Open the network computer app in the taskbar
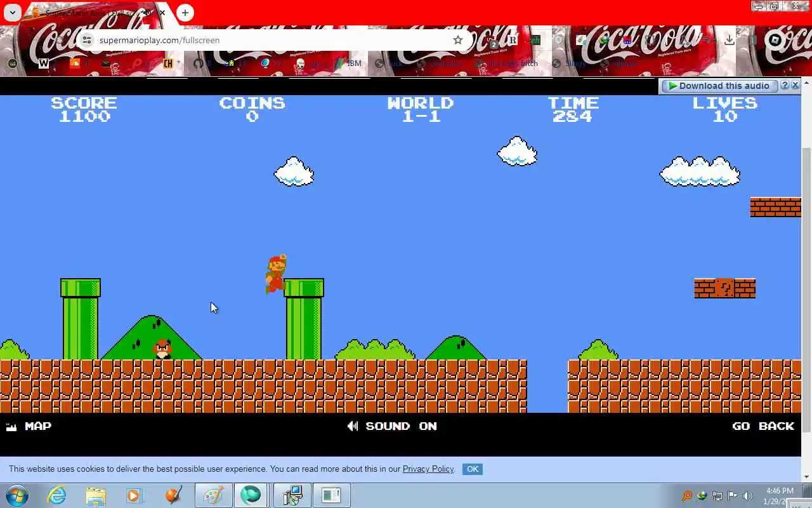The image size is (812, 508). [x=292, y=495]
